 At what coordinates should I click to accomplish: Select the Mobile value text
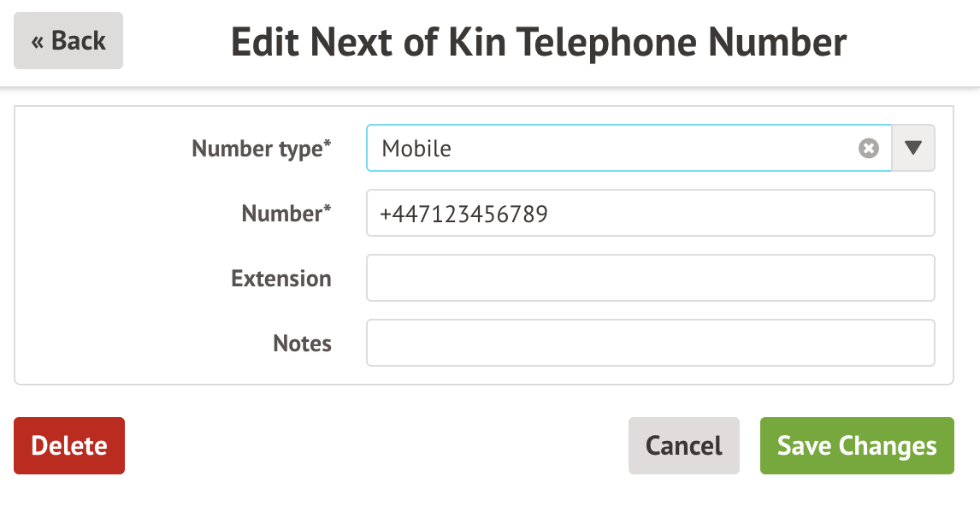pyautogui.click(x=416, y=148)
